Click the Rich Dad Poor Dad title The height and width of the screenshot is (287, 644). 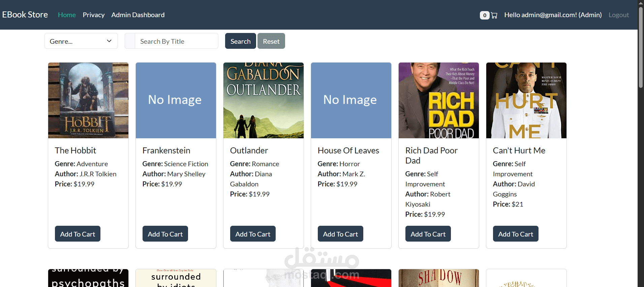pyautogui.click(x=431, y=155)
